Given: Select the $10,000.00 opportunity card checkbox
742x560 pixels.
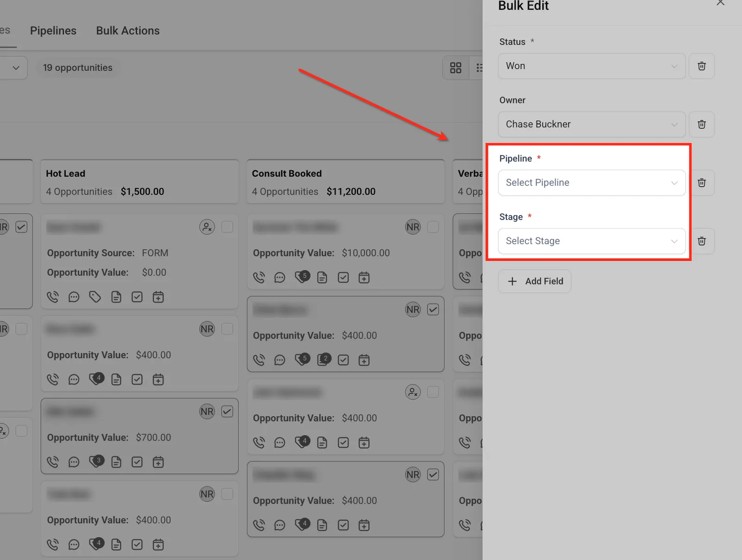Looking at the screenshot, I should point(433,227).
